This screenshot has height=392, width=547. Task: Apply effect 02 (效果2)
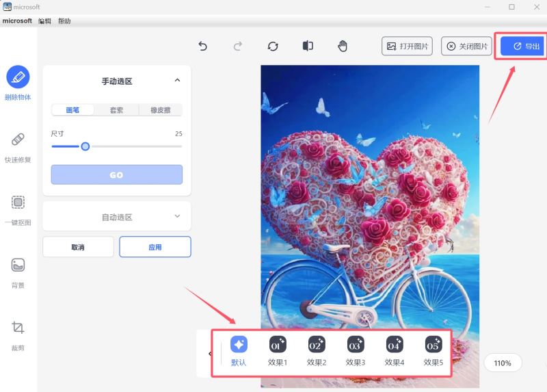317,351
